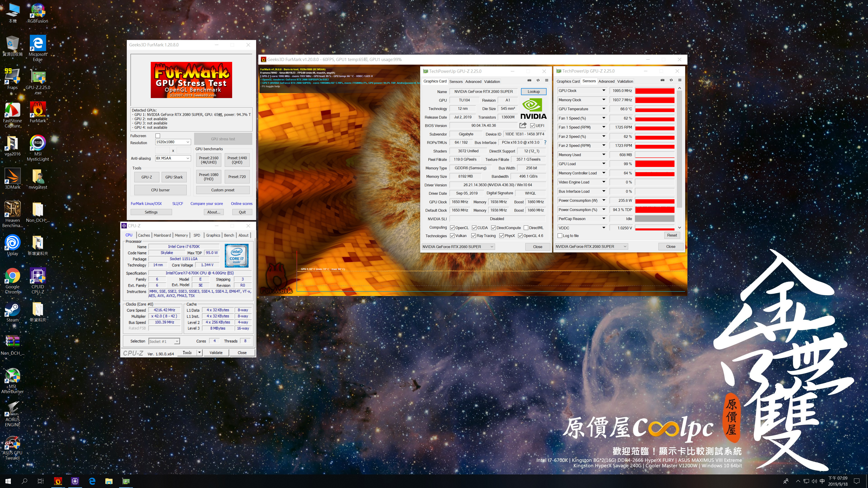Click CPU-Z Validate button
The width and height of the screenshot is (868, 488).
point(216,353)
